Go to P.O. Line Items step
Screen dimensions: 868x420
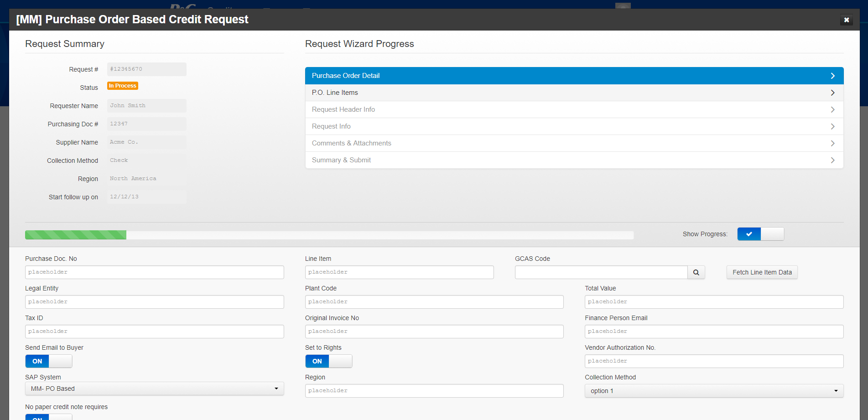tap(574, 93)
